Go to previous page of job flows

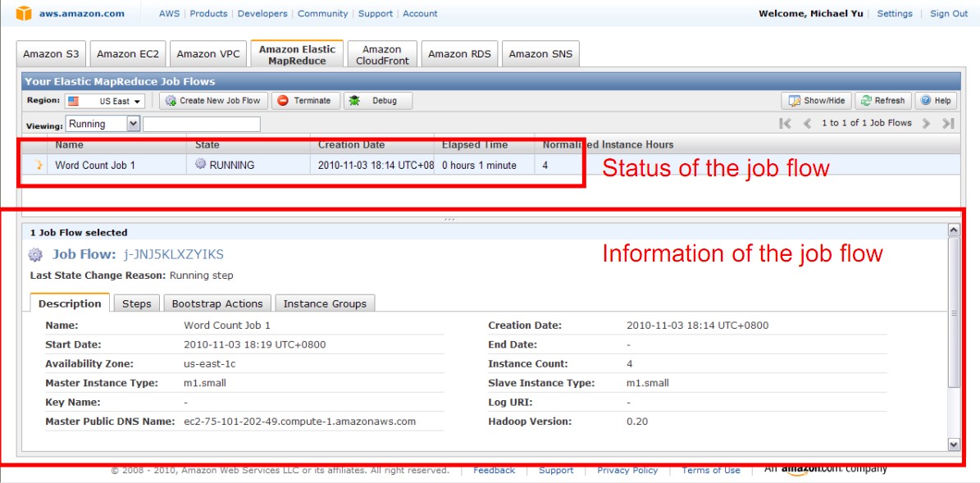click(807, 123)
